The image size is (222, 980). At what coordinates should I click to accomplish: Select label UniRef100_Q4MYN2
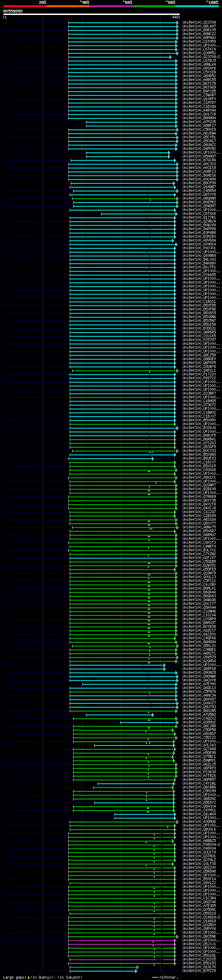[x=199, y=148]
